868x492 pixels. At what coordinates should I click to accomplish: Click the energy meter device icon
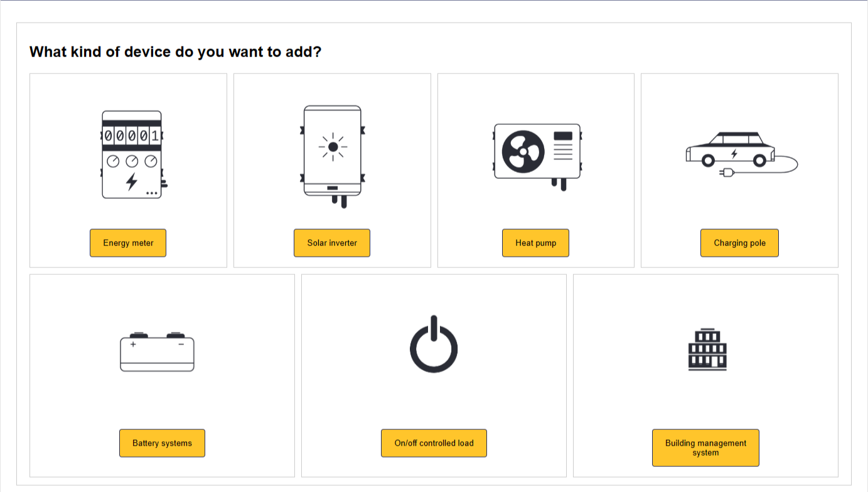(132, 155)
